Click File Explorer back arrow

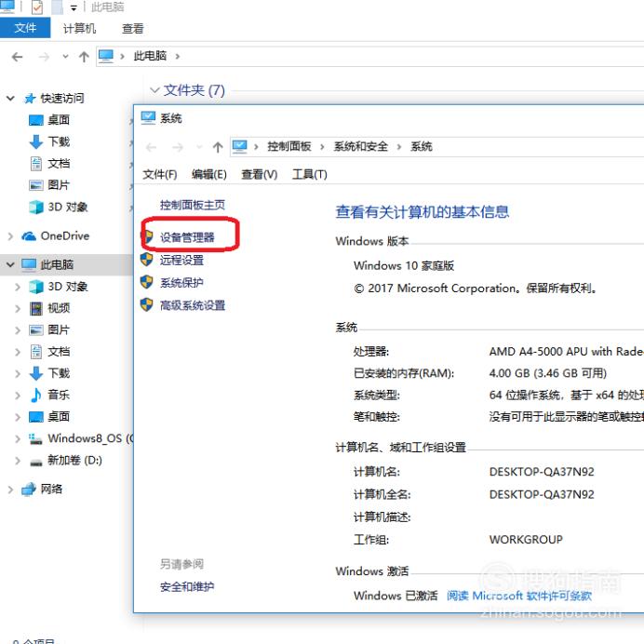point(18,57)
